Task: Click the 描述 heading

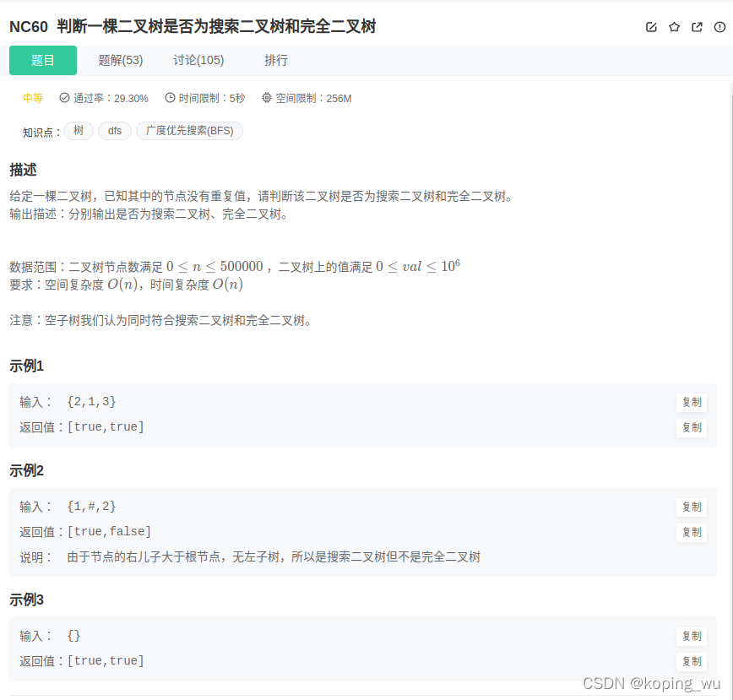Action: [x=23, y=170]
